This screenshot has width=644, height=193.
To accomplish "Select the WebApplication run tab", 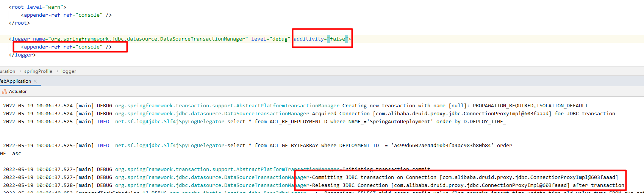I will click(16, 81).
